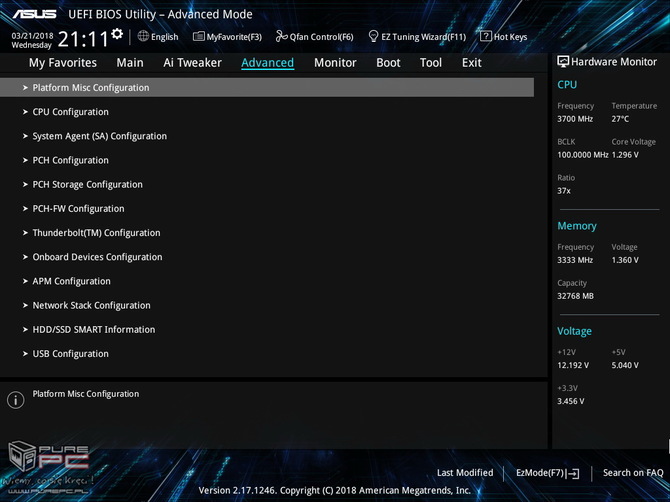The height and width of the screenshot is (502, 670).
Task: Open Qfan Control(F6)
Action: 314,37
